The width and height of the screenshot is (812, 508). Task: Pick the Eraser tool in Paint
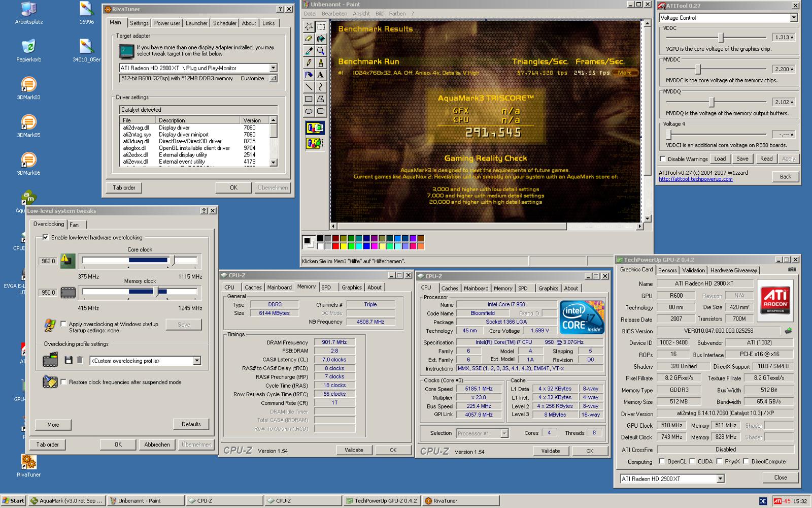tap(309, 39)
